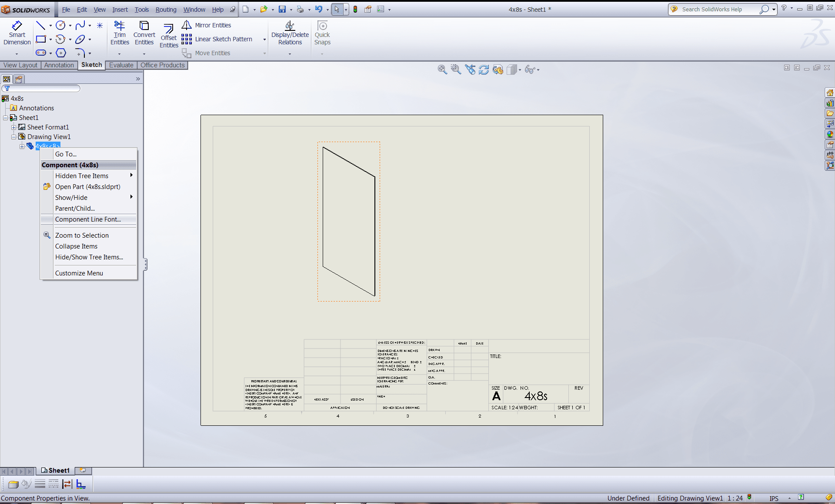Click Convert Entities tool
This screenshot has height=504, width=835.
coord(144,33)
